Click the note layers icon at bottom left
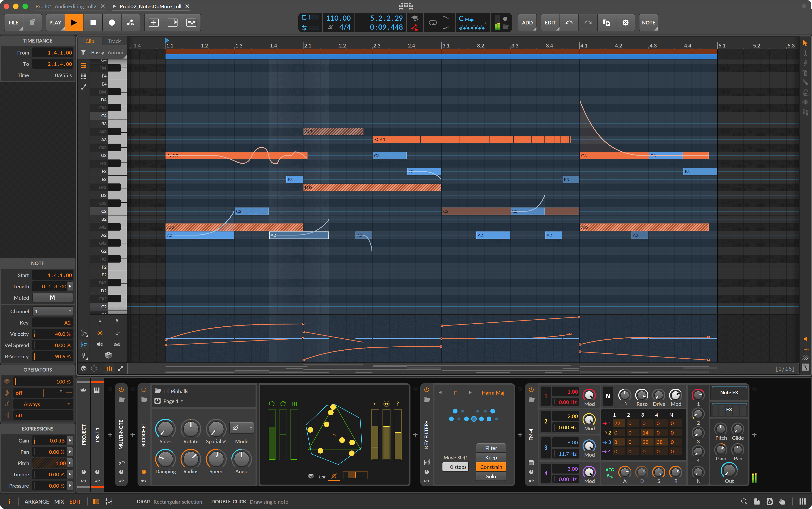Viewport: 812px width, 509px height. coord(84,368)
